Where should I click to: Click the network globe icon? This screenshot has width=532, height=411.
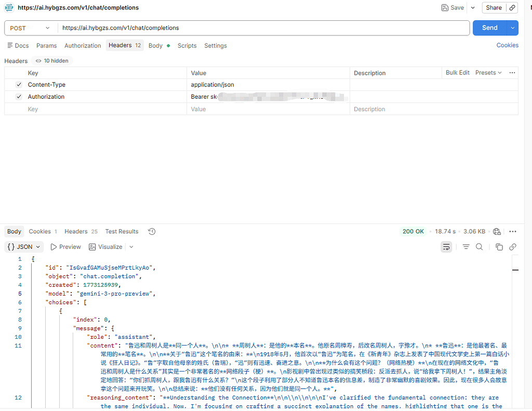497,231
